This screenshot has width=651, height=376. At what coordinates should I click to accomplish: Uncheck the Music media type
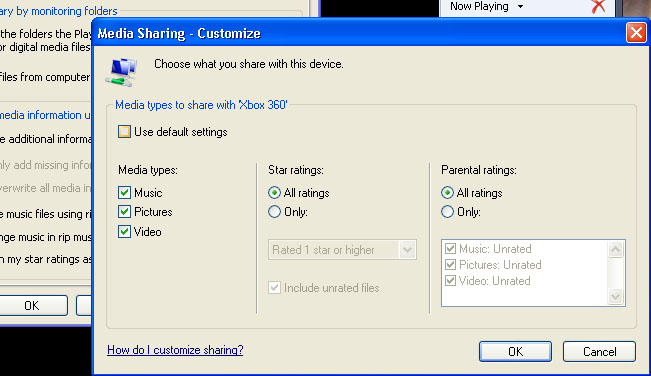pyautogui.click(x=124, y=193)
